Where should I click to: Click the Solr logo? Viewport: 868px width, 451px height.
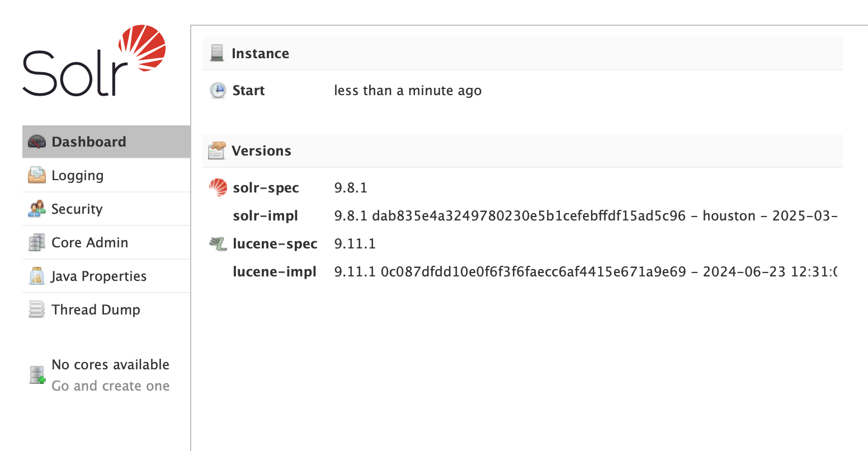point(94,60)
